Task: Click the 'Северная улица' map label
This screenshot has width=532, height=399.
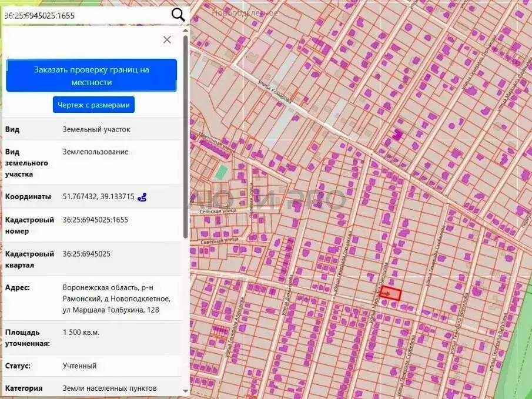Action: click(219, 242)
